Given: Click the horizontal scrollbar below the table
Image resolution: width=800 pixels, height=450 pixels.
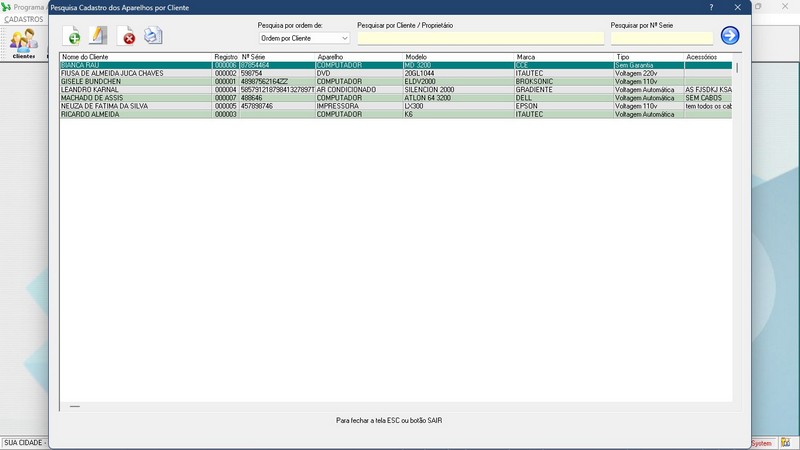Looking at the screenshot, I should tap(395, 407).
